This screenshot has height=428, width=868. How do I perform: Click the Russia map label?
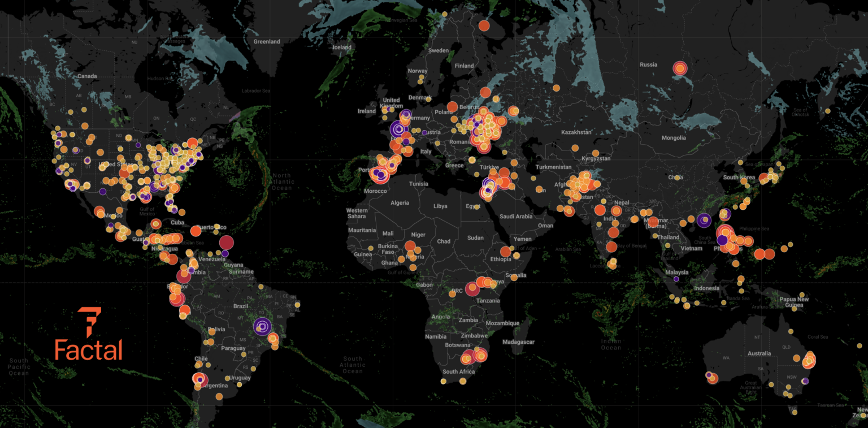649,64
